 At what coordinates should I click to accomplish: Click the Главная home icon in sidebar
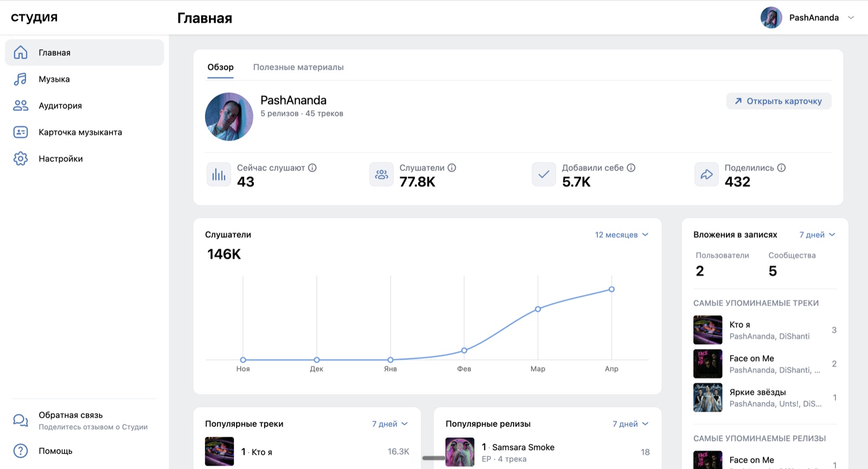coord(21,53)
